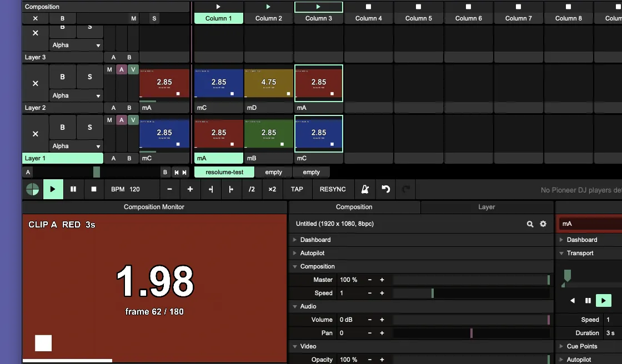622x364 pixels.
Task: Click the Pan slider
Action: pyautogui.click(x=471, y=333)
